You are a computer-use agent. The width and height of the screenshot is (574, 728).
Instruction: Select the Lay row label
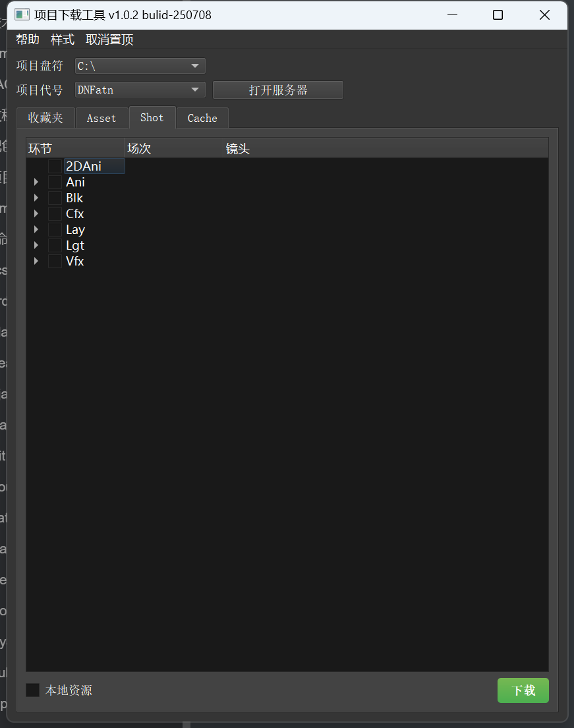coord(75,229)
